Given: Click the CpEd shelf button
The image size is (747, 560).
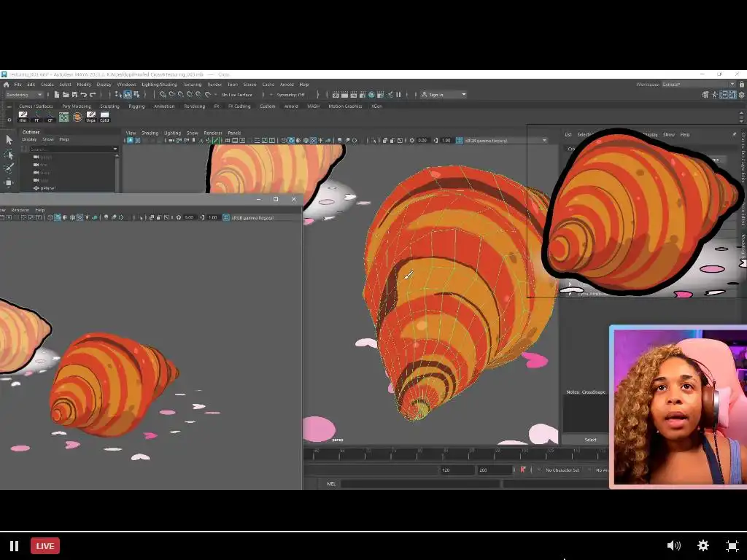Looking at the screenshot, I should coord(104,117).
